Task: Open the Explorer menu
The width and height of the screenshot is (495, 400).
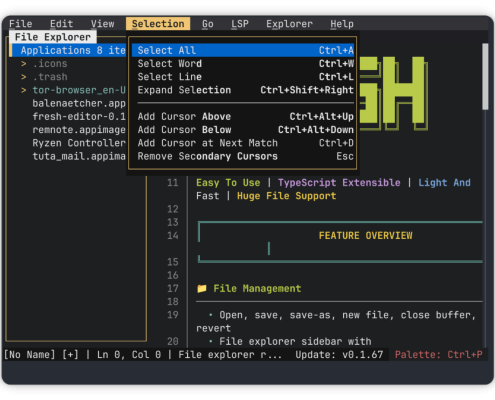Action: click(289, 24)
